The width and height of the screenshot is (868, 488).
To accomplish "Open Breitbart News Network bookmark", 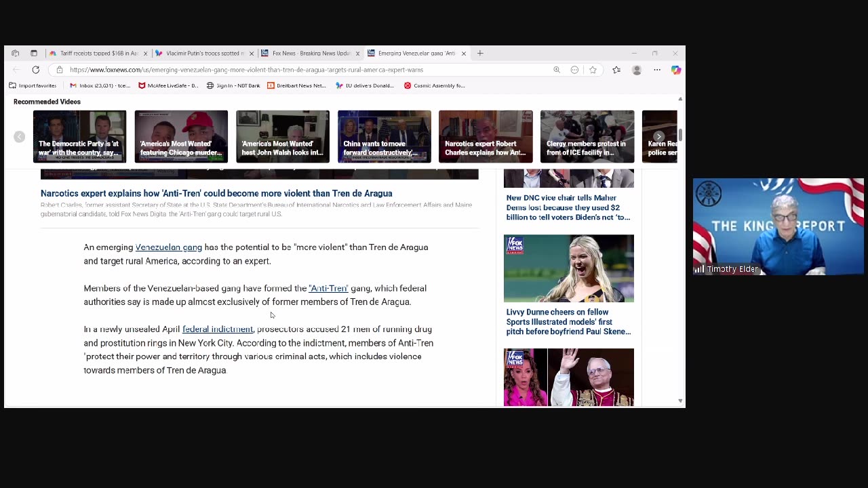I will 296,85.
